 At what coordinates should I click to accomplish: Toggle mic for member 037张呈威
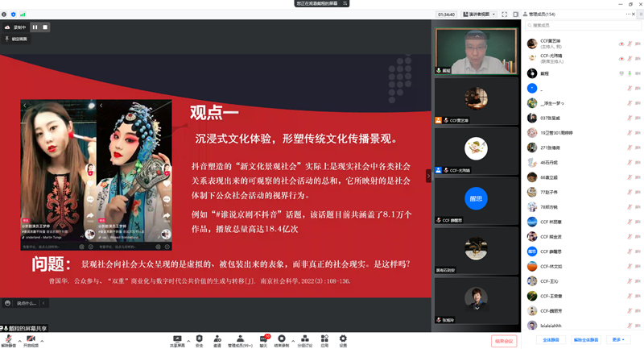point(630,118)
